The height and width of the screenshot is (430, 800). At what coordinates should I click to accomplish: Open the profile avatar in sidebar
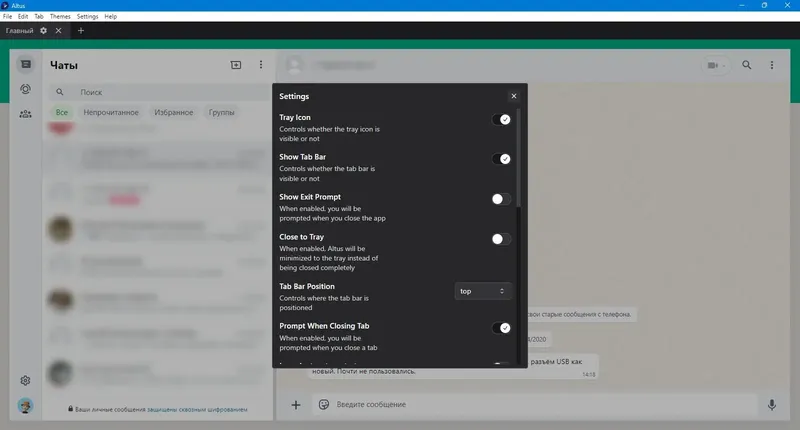[26, 406]
